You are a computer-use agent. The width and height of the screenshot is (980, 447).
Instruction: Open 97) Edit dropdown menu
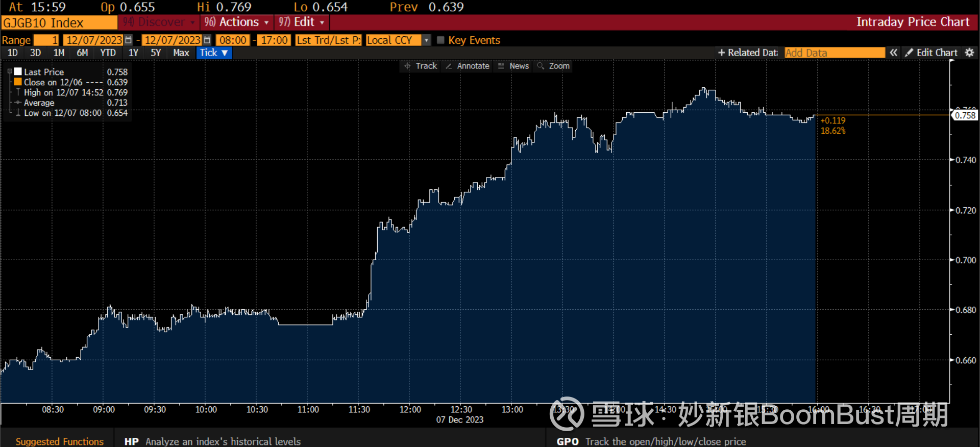pyautogui.click(x=302, y=22)
